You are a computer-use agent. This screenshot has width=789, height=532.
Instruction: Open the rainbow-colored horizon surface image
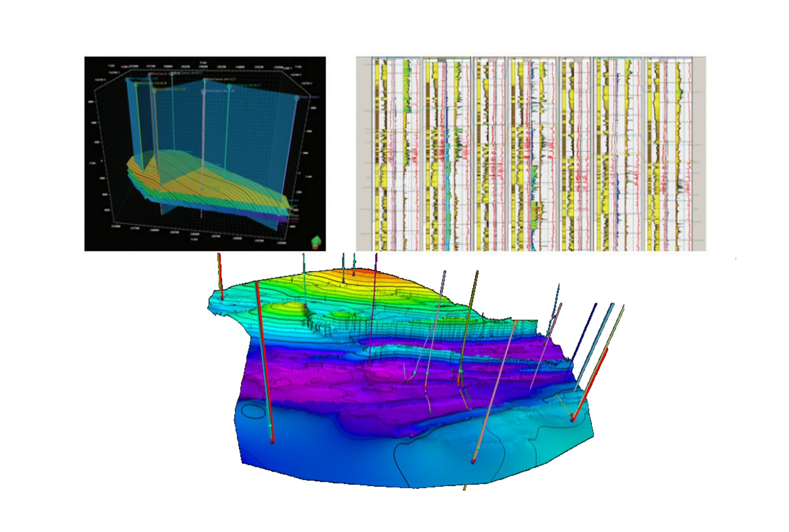416,372
